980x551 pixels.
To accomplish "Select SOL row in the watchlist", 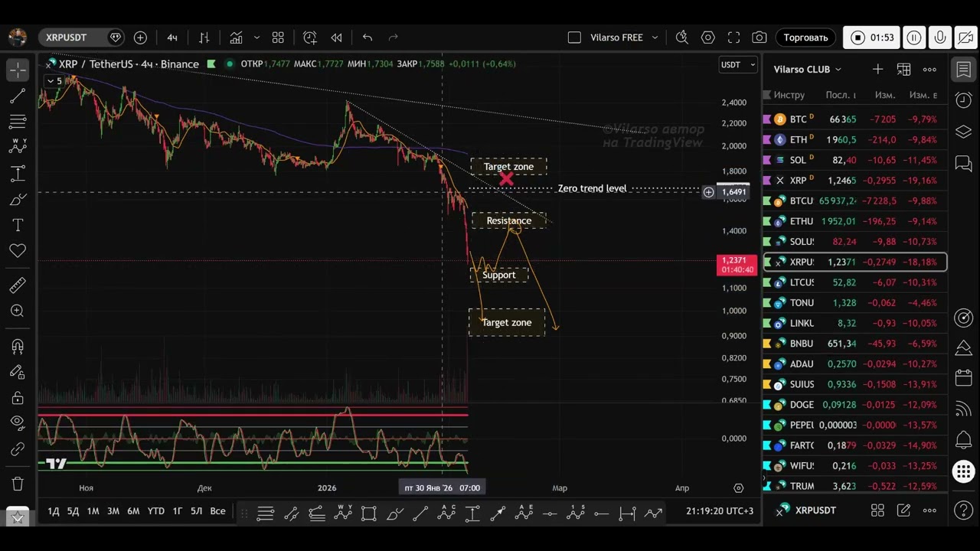I will 856,160.
